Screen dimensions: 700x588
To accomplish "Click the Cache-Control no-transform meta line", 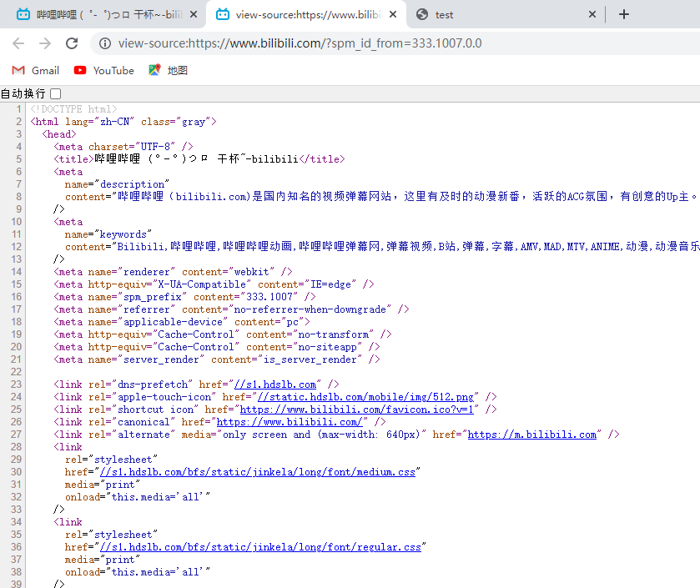I will click(x=223, y=334).
